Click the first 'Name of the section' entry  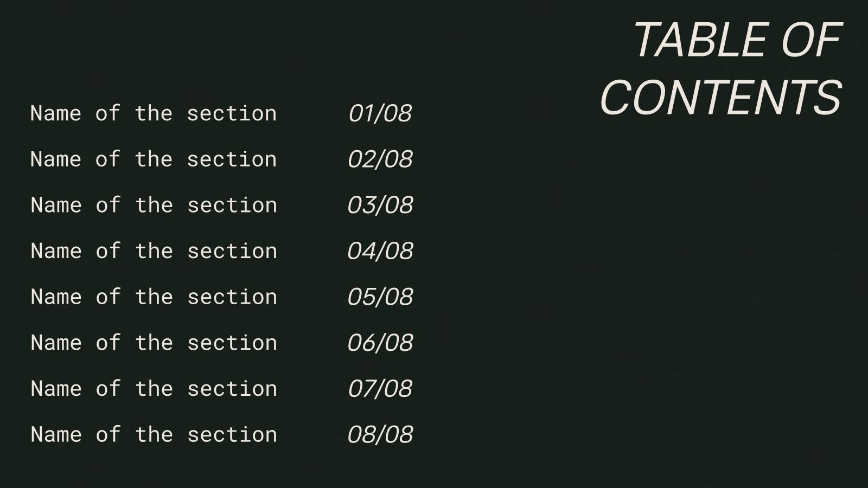click(x=154, y=113)
